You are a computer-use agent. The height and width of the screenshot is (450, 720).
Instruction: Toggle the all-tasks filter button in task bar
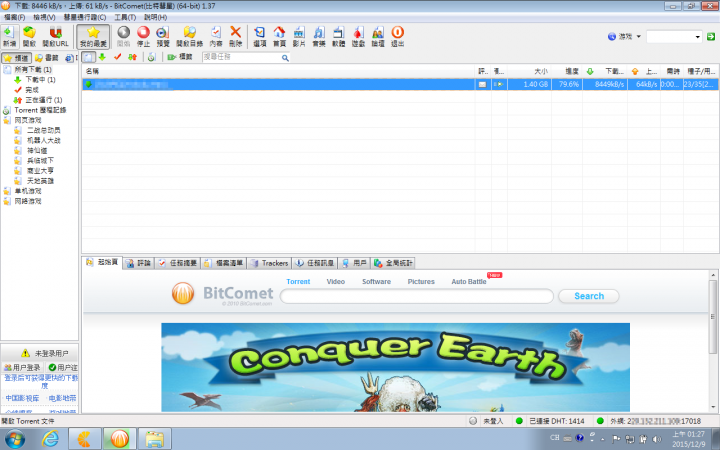point(89,57)
